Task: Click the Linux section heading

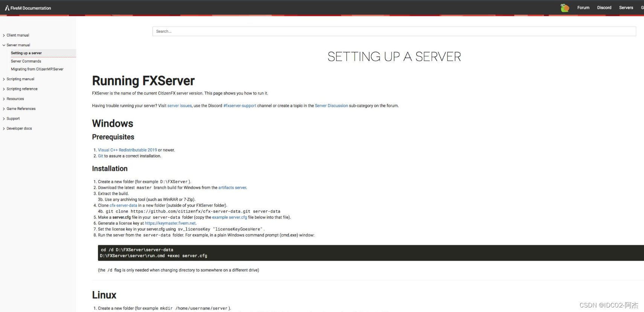Action: point(104,295)
